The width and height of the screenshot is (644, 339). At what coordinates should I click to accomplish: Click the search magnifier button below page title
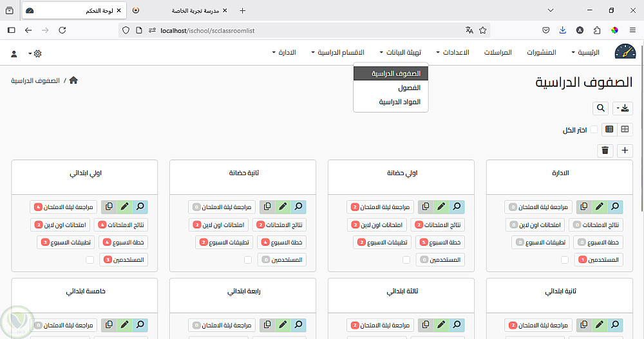pos(600,108)
